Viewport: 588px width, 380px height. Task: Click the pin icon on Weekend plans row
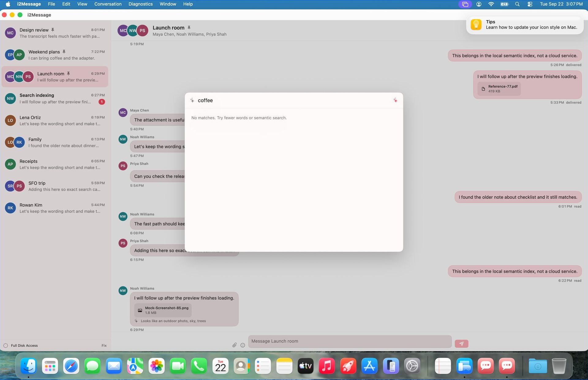[64, 51]
